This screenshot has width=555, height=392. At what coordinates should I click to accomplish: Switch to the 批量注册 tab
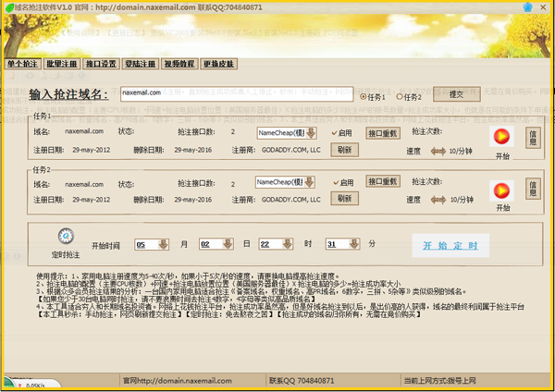[61, 64]
